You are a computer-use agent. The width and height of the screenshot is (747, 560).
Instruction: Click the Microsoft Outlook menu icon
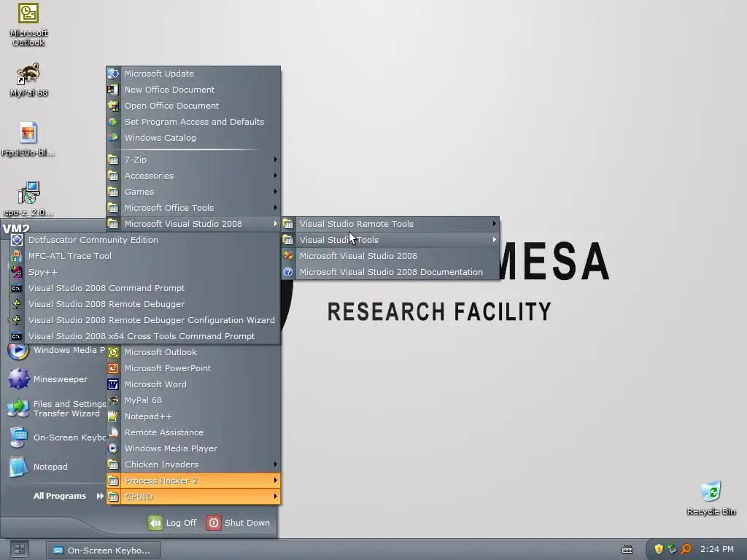(113, 352)
